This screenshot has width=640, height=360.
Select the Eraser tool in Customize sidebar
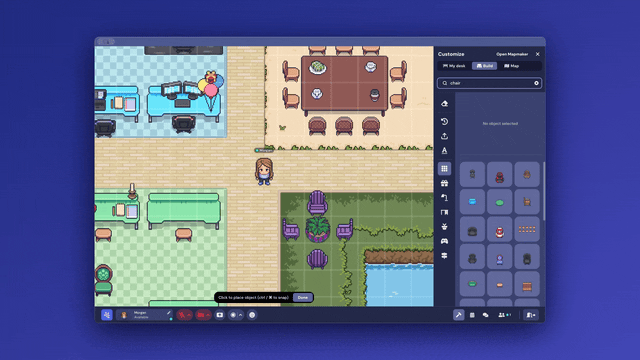point(444,104)
